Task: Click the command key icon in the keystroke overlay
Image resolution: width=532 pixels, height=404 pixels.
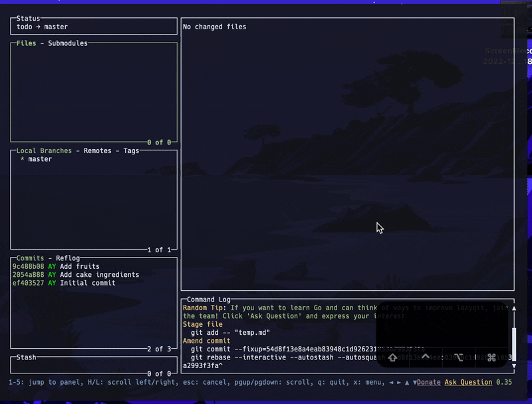Action: coord(491,357)
